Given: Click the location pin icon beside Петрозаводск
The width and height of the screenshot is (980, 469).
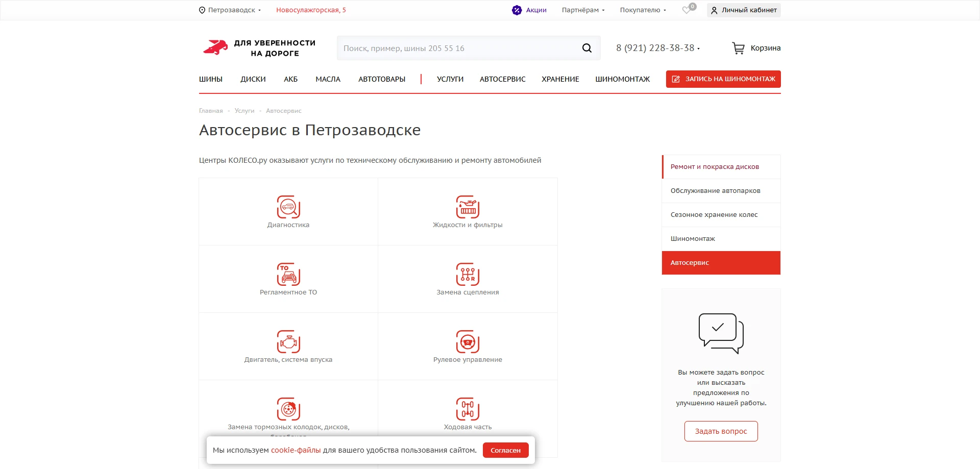Looking at the screenshot, I should 202,10.
